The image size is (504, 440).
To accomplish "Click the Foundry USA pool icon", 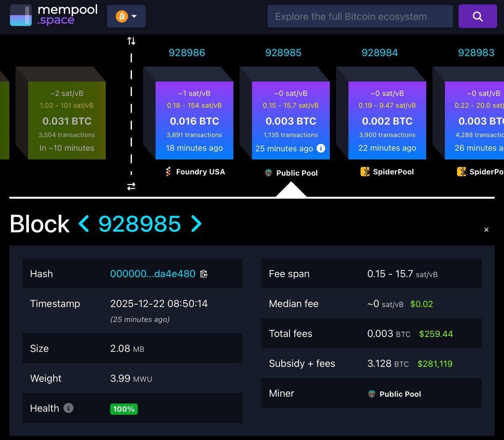I will coord(168,171).
